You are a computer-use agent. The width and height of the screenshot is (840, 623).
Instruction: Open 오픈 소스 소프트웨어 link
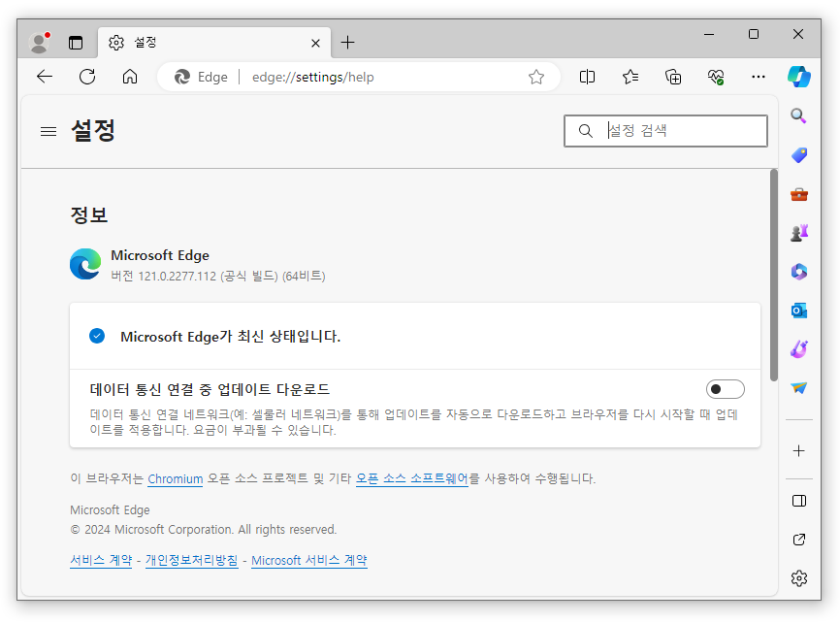(x=412, y=478)
